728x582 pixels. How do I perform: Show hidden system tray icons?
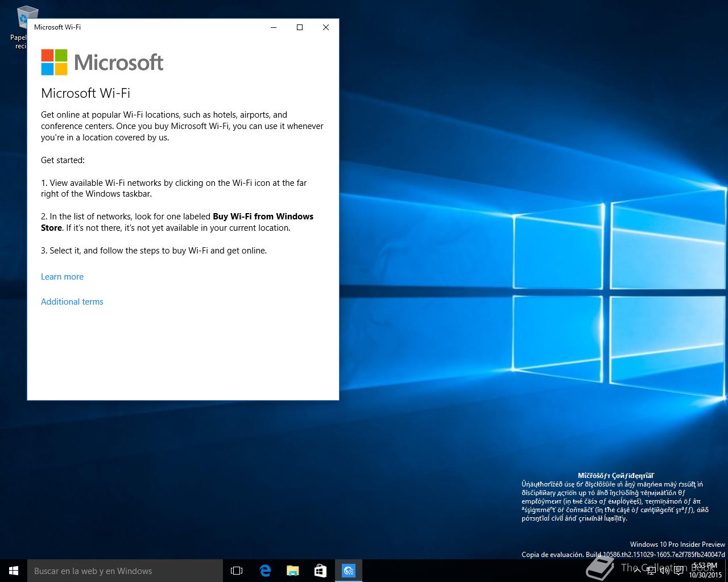pyautogui.click(x=639, y=571)
